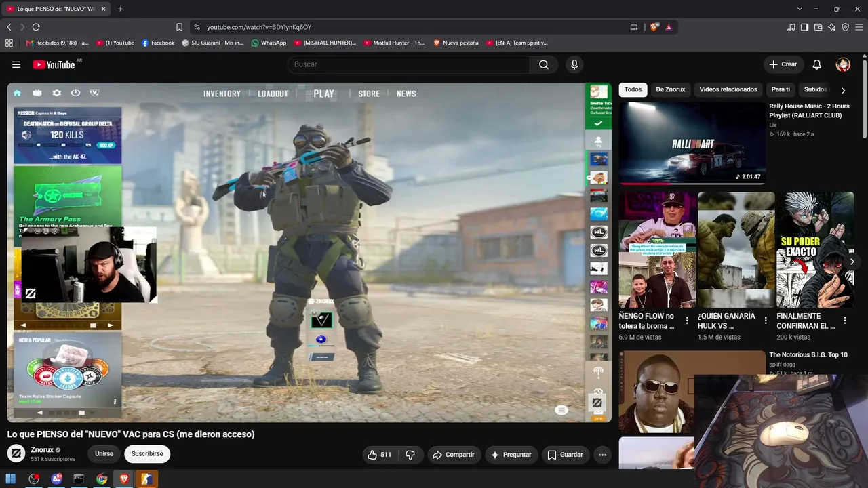Click the browser address bar URL
Image resolution: width=868 pixels, height=488 pixels.
pyautogui.click(x=259, y=27)
